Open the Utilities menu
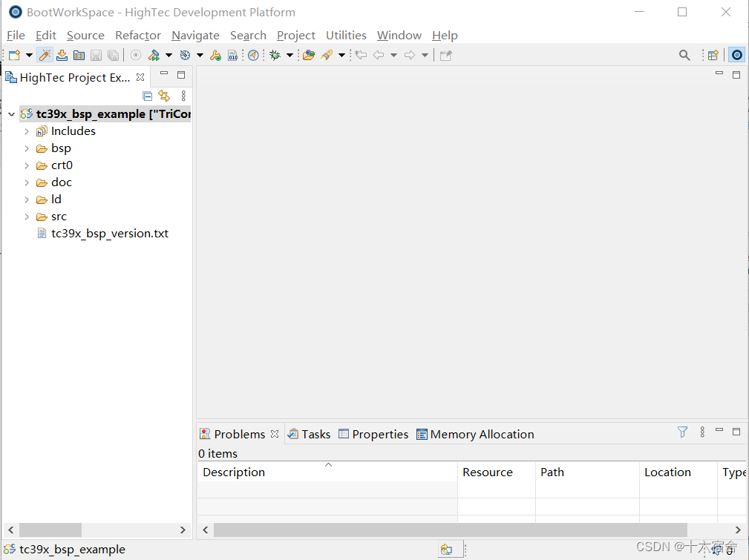The height and width of the screenshot is (560, 749). pos(346,36)
